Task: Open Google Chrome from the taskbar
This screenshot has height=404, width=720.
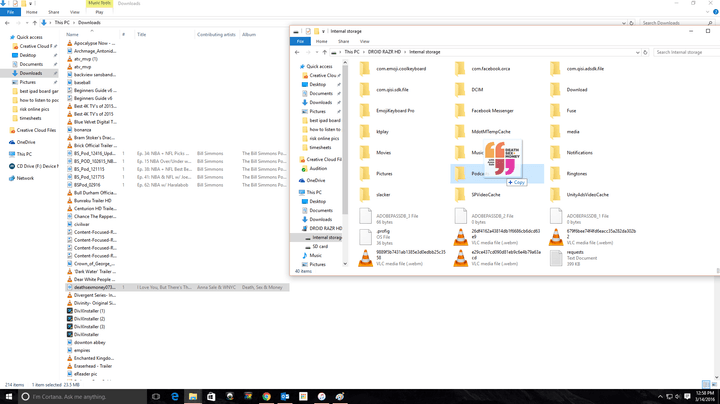Action: [x=266, y=397]
